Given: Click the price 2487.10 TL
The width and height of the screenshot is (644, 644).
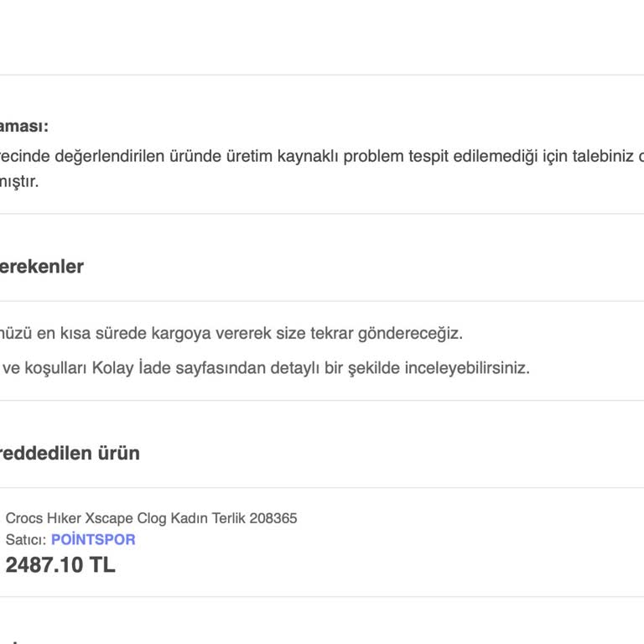Looking at the screenshot, I should click(x=60, y=564).
